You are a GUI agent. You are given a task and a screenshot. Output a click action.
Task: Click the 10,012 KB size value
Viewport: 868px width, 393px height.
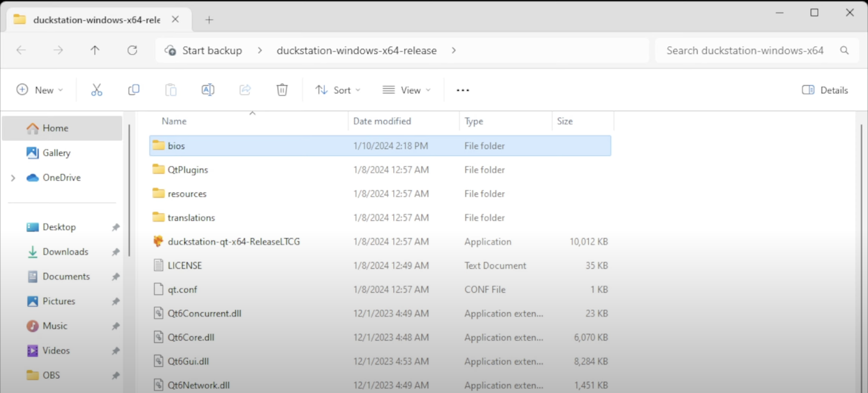tap(589, 242)
